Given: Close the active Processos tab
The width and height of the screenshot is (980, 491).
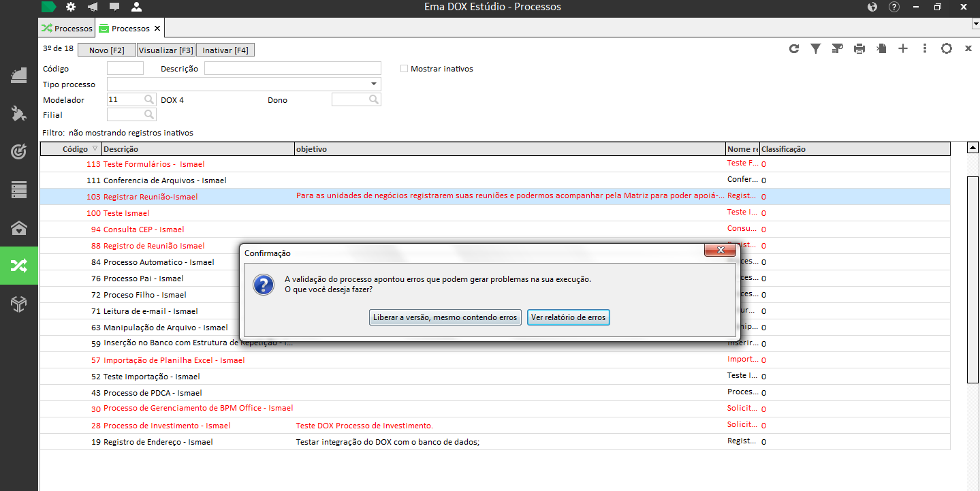Looking at the screenshot, I should [x=157, y=29].
